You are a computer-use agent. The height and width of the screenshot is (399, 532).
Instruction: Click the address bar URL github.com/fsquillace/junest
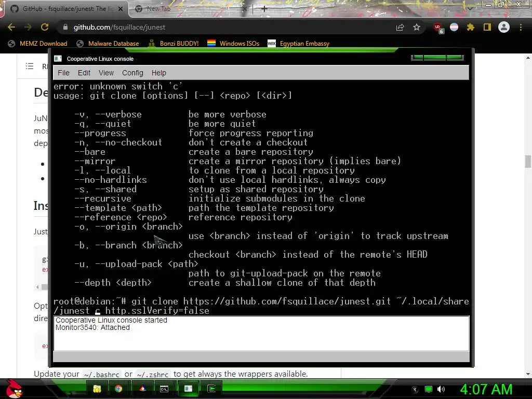[119, 27]
